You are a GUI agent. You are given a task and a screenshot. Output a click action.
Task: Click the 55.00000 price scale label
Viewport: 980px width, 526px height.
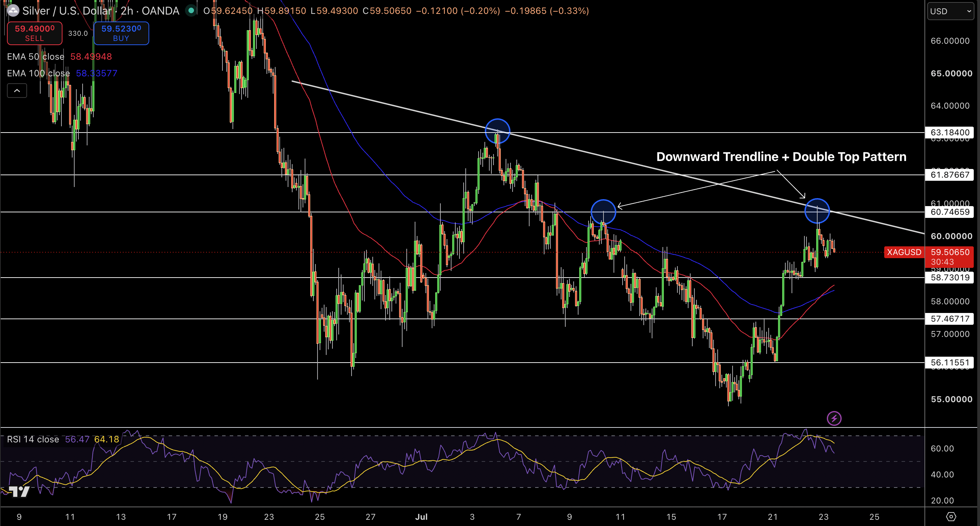(x=951, y=399)
